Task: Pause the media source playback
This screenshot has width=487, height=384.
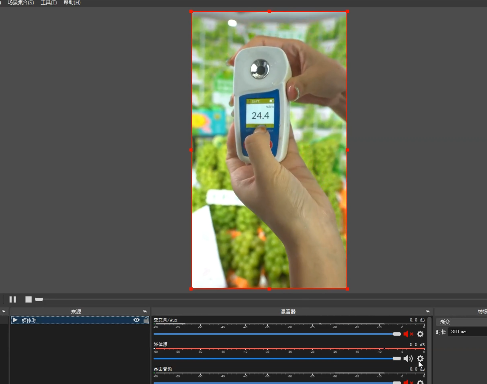Action: 13,299
